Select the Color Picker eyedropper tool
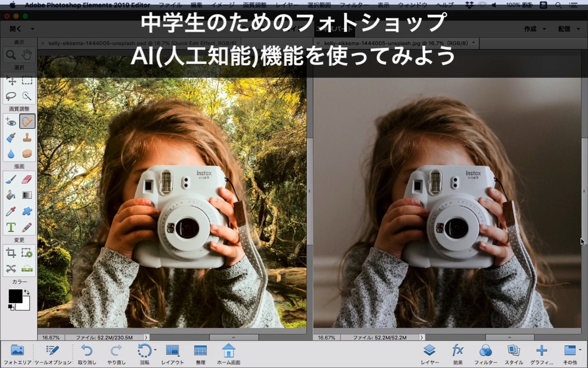This screenshot has height=368, width=588. (x=11, y=211)
